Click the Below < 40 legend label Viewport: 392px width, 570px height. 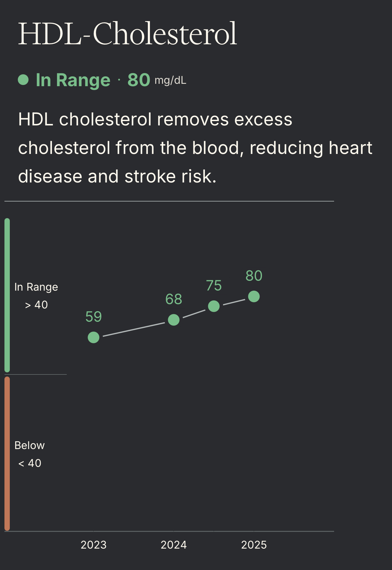click(x=30, y=454)
